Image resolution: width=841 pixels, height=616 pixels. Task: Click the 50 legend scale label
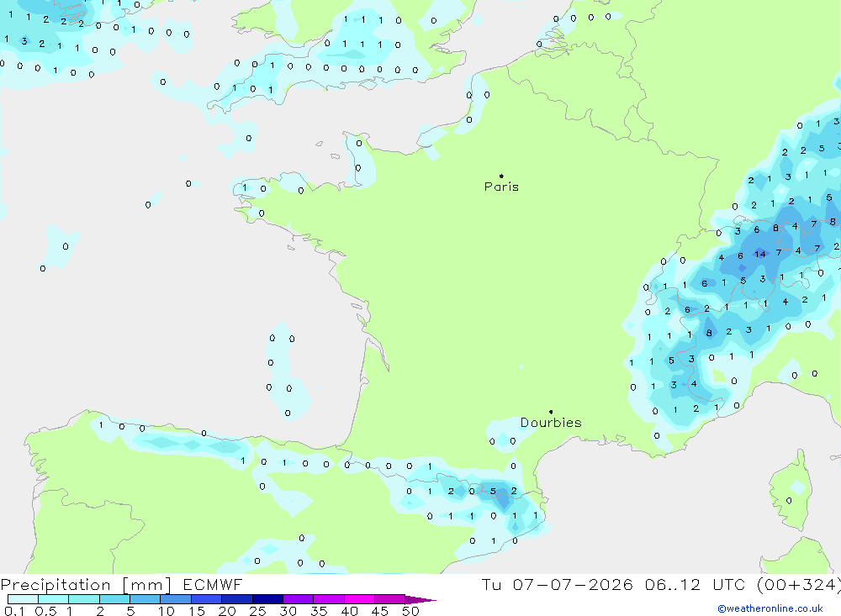point(410,611)
